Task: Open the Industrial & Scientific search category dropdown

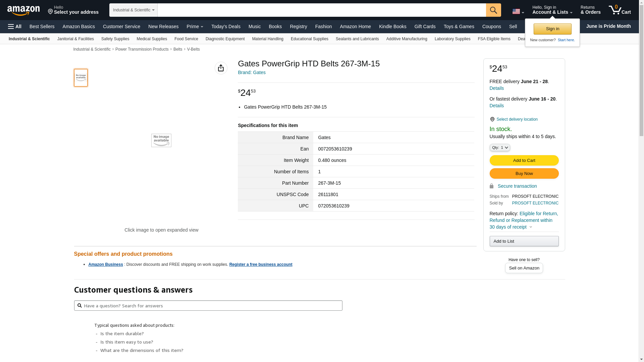Action: (133, 10)
